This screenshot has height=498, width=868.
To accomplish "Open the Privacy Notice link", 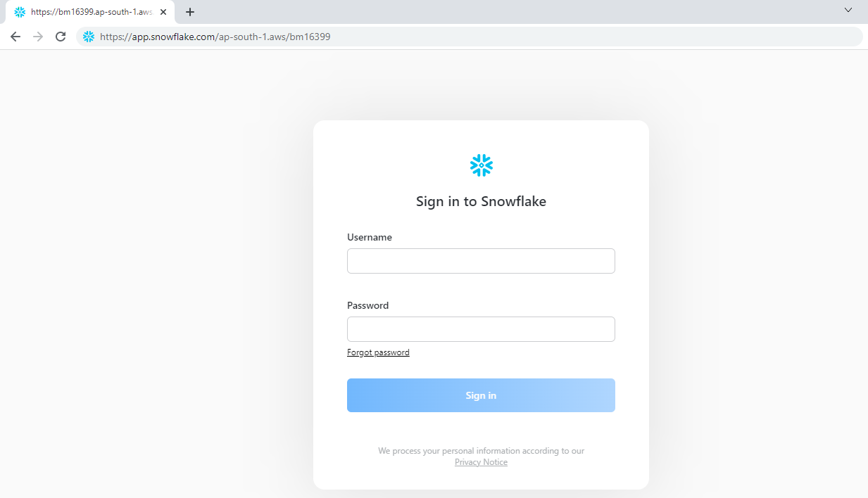I will pos(481,462).
